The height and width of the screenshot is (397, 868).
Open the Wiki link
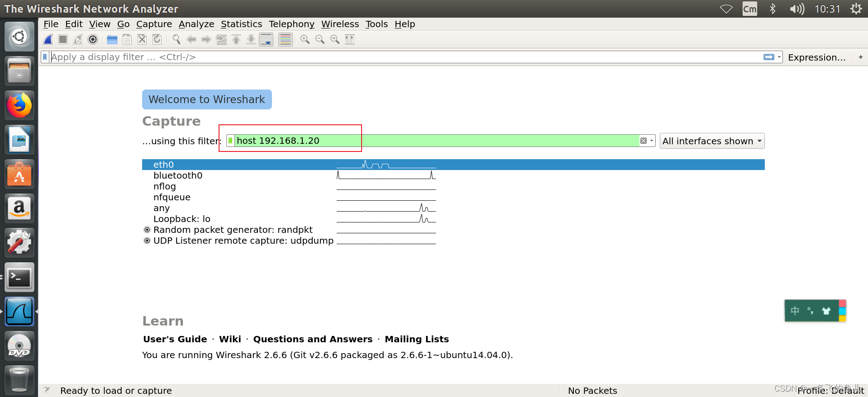pyautogui.click(x=230, y=339)
